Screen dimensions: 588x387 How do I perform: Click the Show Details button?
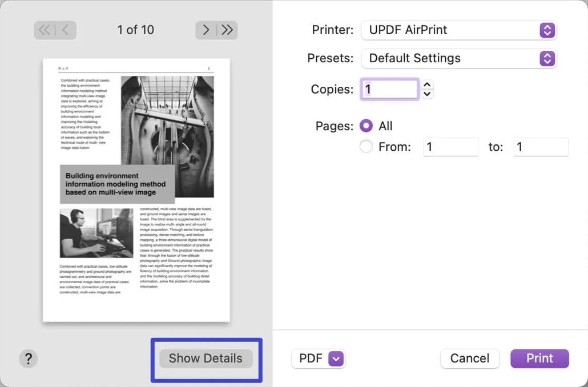click(x=206, y=358)
